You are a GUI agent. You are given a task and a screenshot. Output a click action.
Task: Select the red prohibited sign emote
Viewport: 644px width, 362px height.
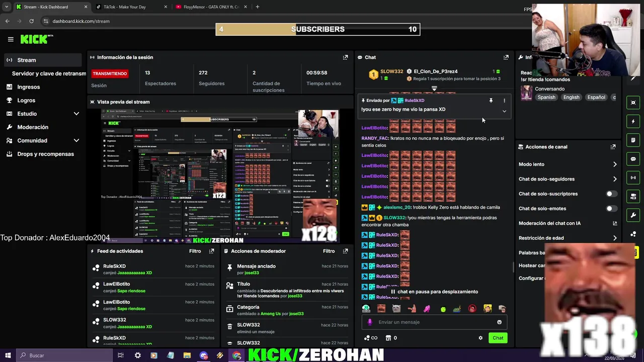point(472,309)
